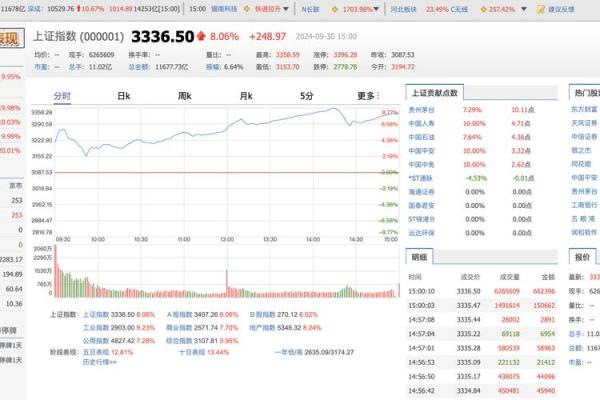Open the 周k chart view

click(x=184, y=96)
